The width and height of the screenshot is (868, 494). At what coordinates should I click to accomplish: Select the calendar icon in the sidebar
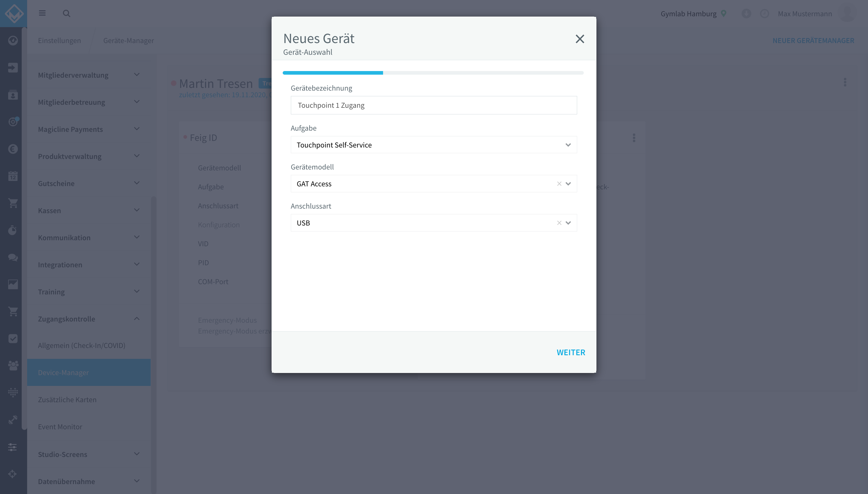13,176
